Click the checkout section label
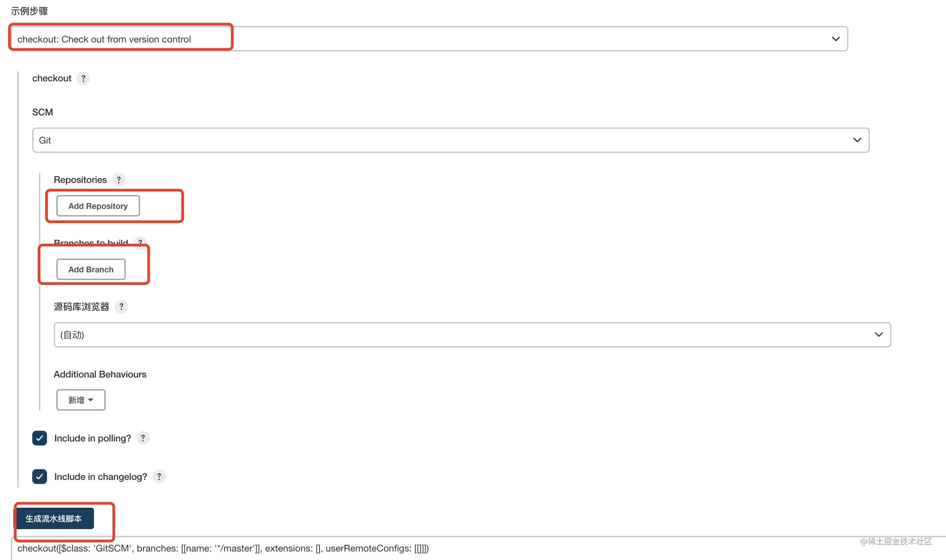 coord(52,78)
